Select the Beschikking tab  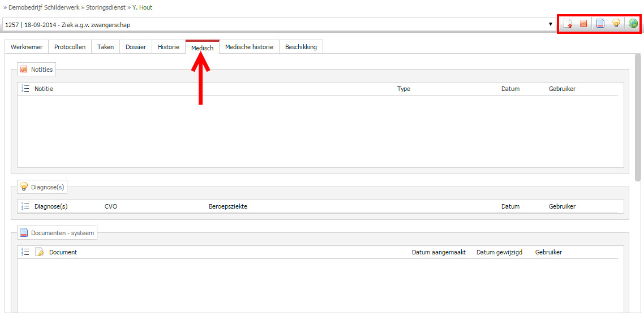[x=301, y=47]
